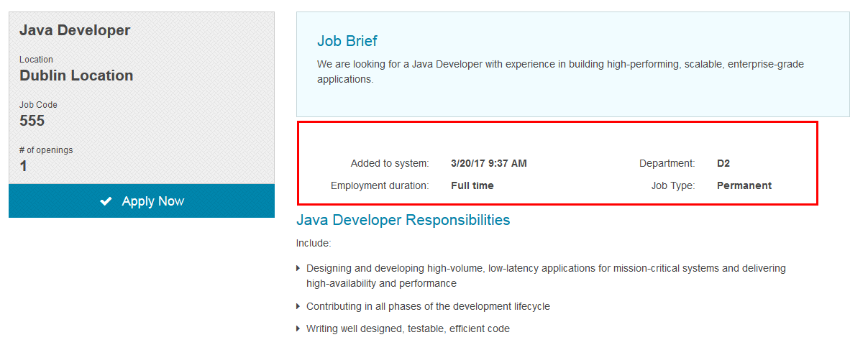868x345 pixels.
Task: Click the triangle bullet beside 'Writing well designed'
Action: 298,328
